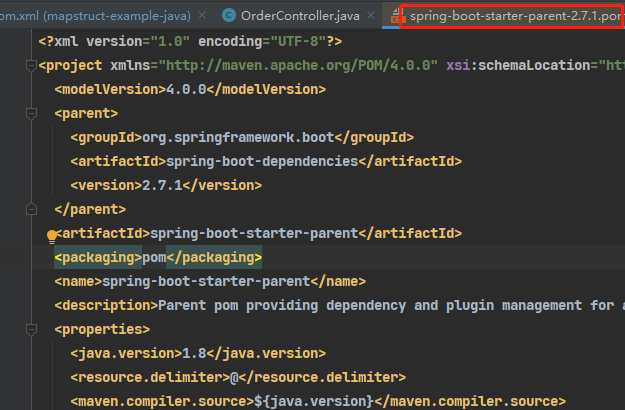Collapse the project element fold marker
Viewport: 625px width, 410px height.
(x=30, y=65)
